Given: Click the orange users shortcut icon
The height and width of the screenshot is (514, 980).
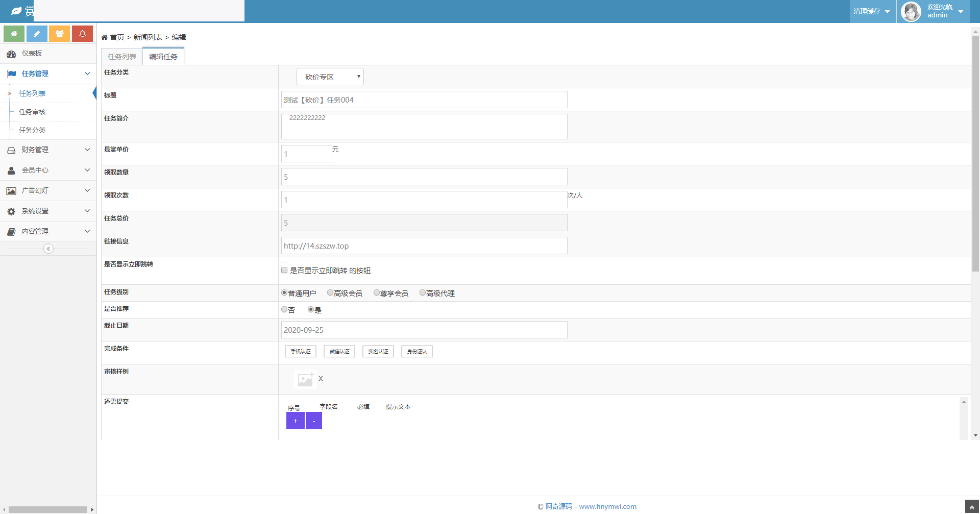Looking at the screenshot, I should click(x=60, y=34).
